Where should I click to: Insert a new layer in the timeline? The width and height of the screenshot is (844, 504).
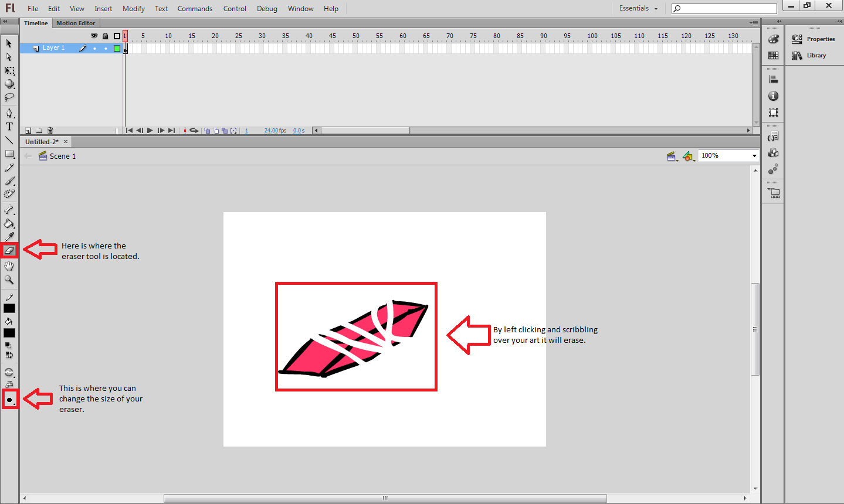pos(28,130)
